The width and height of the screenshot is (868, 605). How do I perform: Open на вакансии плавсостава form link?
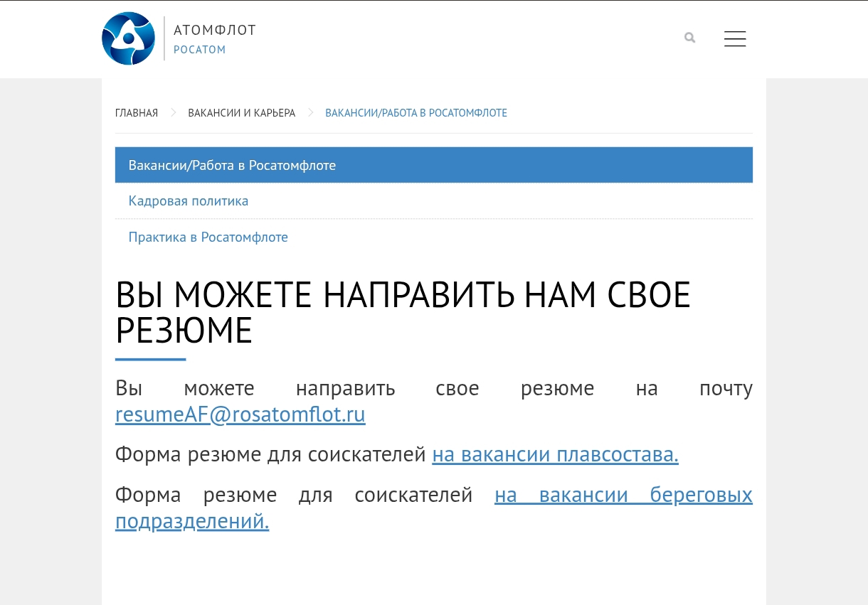click(x=555, y=454)
